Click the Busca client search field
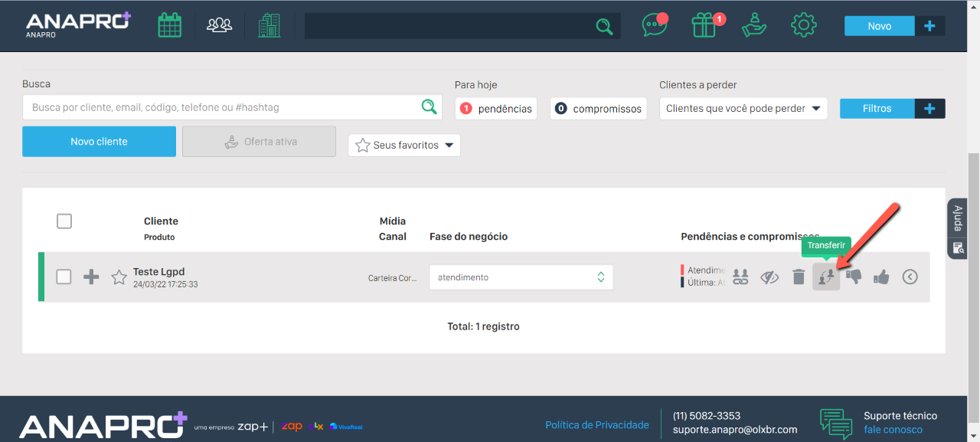This screenshot has width=980, height=442. tap(222, 108)
